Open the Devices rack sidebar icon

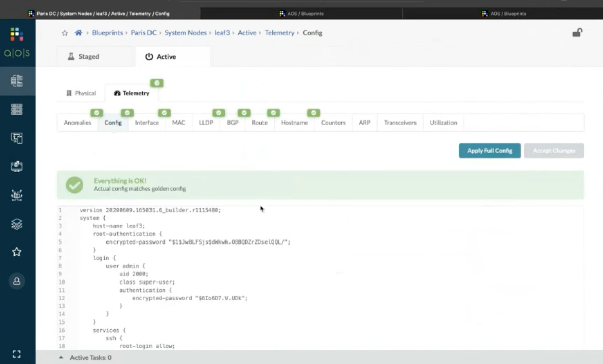17,109
